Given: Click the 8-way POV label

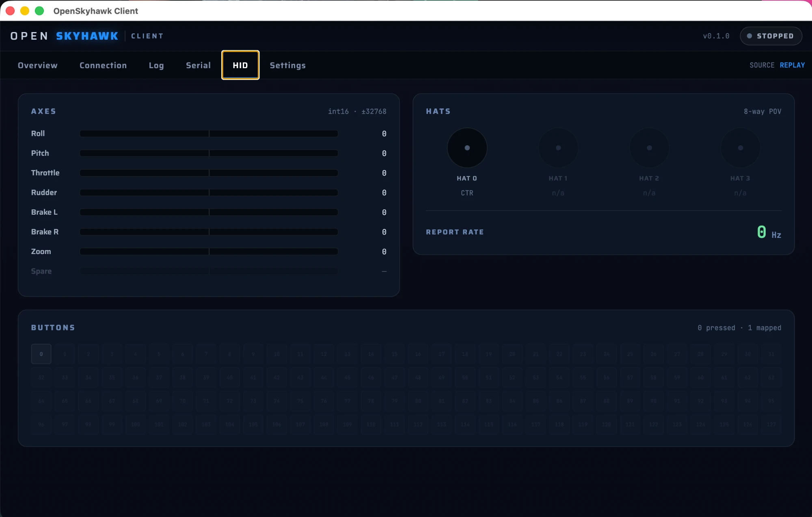Looking at the screenshot, I should point(762,112).
